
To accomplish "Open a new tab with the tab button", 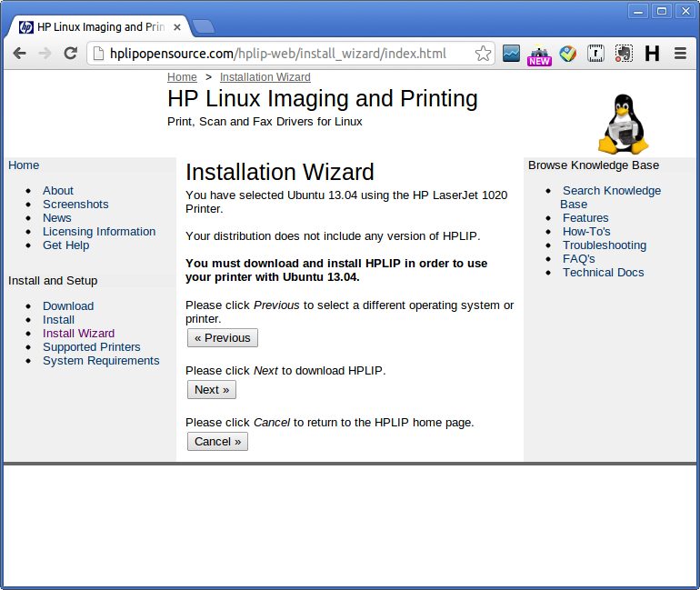I will 204,26.
